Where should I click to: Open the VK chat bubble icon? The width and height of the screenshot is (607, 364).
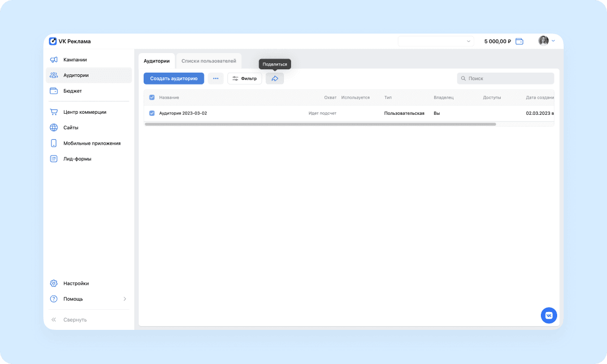548,315
